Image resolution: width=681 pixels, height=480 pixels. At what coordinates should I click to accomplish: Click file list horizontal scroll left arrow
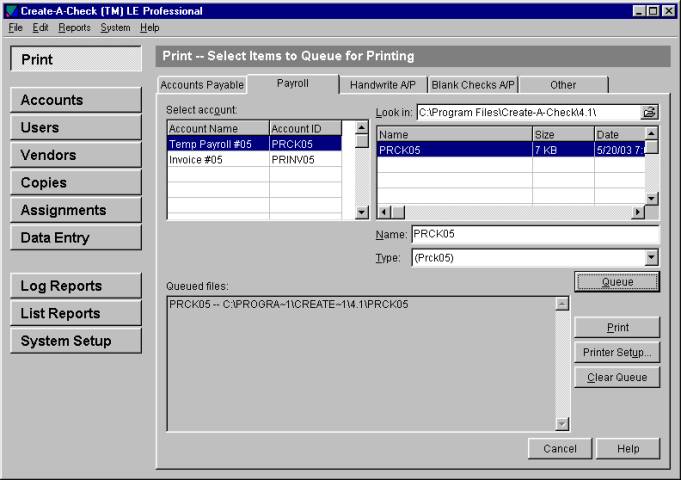383,212
